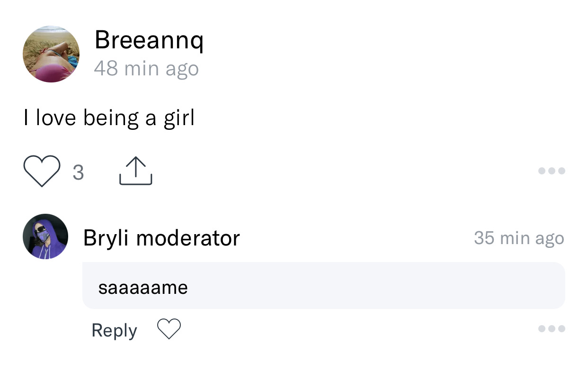This screenshot has width=588, height=382.
Task: Click the word love in the post
Action: click(x=56, y=118)
